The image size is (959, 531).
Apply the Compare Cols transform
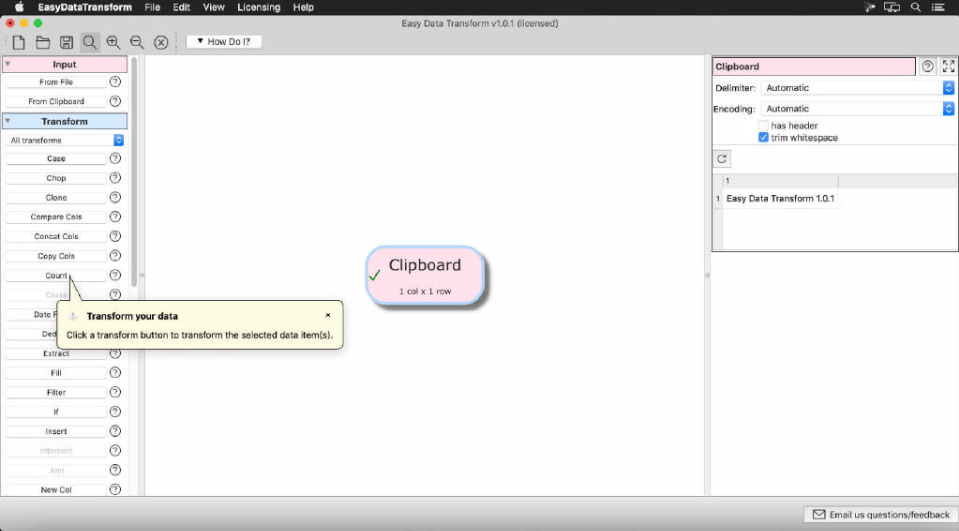[56, 217]
